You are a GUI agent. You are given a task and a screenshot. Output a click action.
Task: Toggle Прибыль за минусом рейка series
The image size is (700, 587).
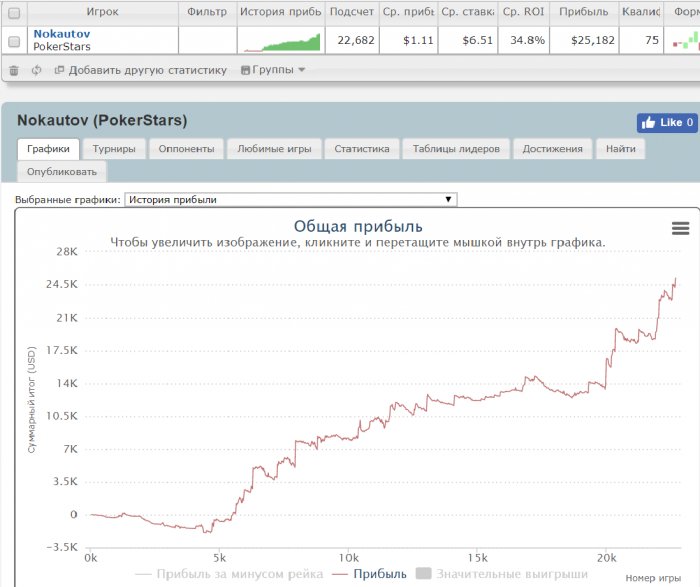pos(227,574)
